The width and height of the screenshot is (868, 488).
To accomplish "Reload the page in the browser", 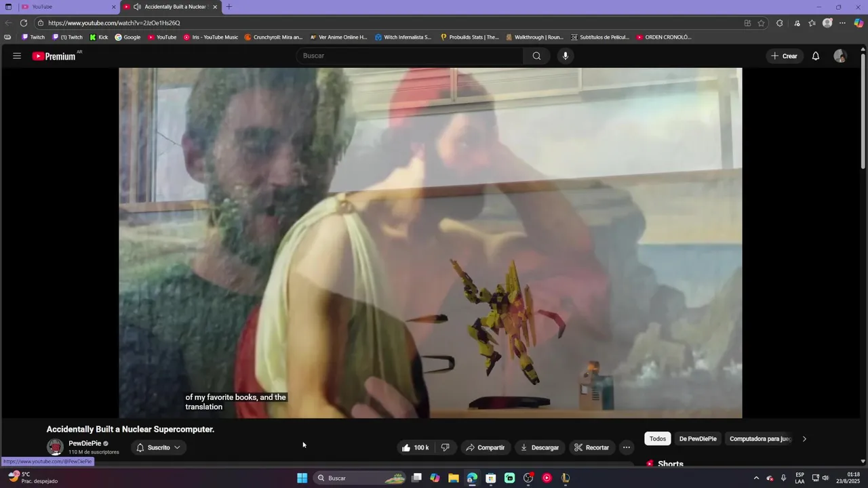I will pyautogui.click(x=23, y=22).
